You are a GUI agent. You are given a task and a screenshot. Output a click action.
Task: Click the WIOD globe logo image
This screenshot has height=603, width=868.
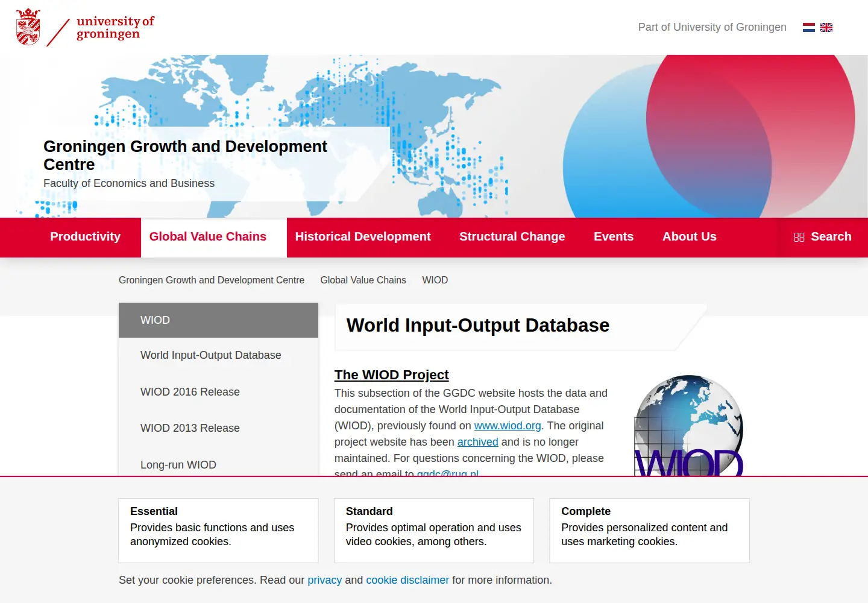(689, 426)
